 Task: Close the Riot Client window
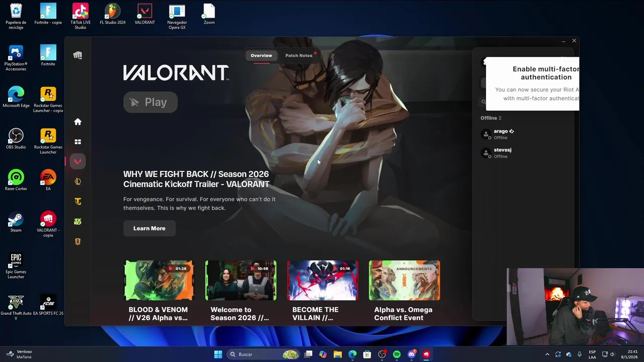point(574,41)
